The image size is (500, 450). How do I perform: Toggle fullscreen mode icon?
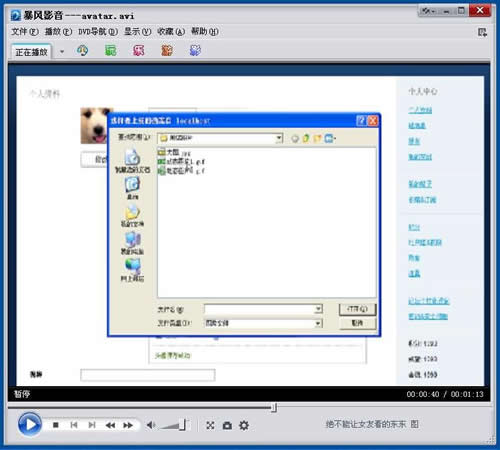210,425
